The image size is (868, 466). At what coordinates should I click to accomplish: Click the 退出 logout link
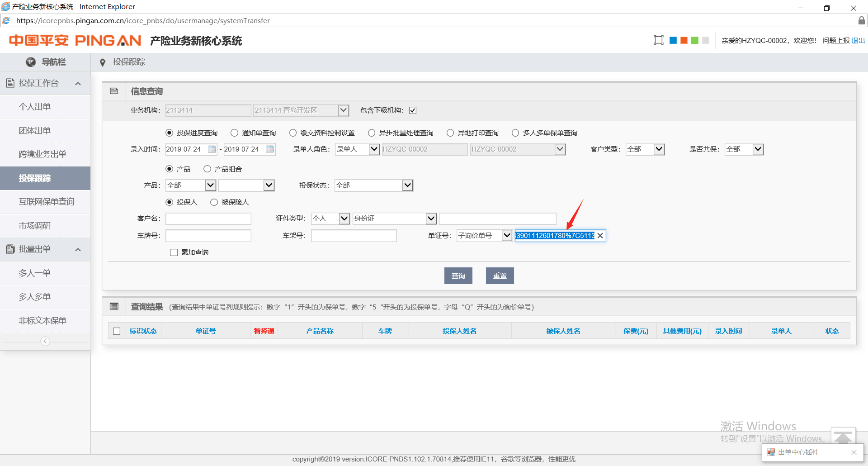pos(858,40)
